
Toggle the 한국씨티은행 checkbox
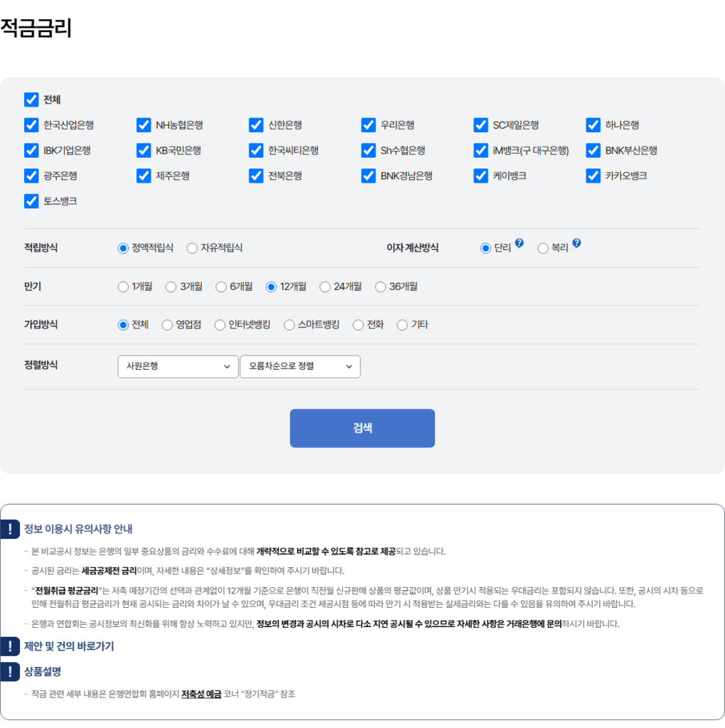256,151
